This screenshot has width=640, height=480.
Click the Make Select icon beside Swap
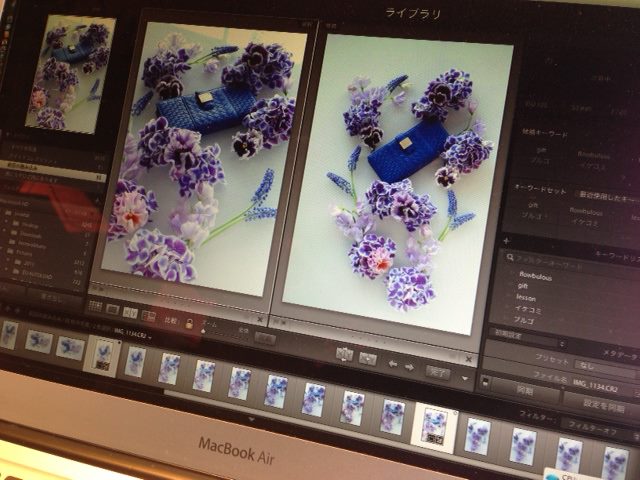(x=367, y=358)
